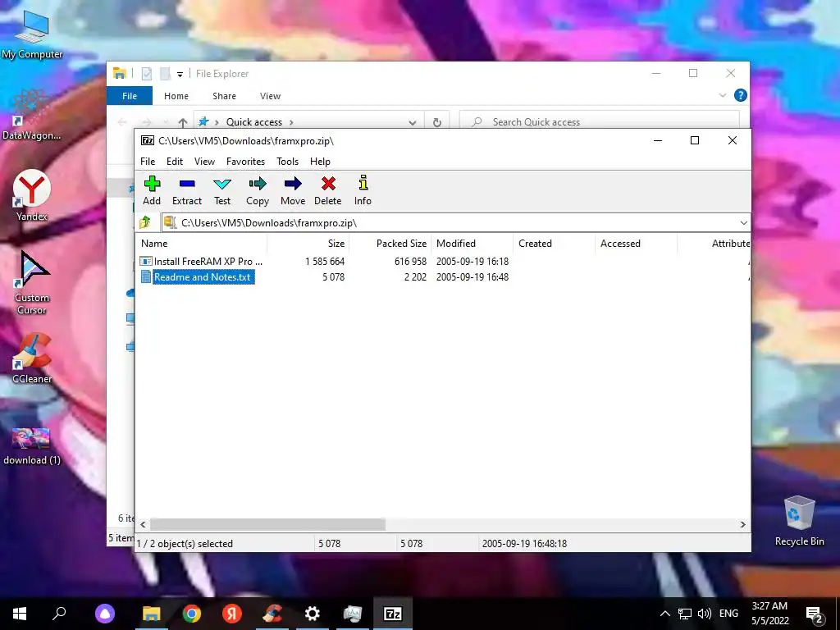
Task: Select download (1) desktop image file
Action: point(32,445)
